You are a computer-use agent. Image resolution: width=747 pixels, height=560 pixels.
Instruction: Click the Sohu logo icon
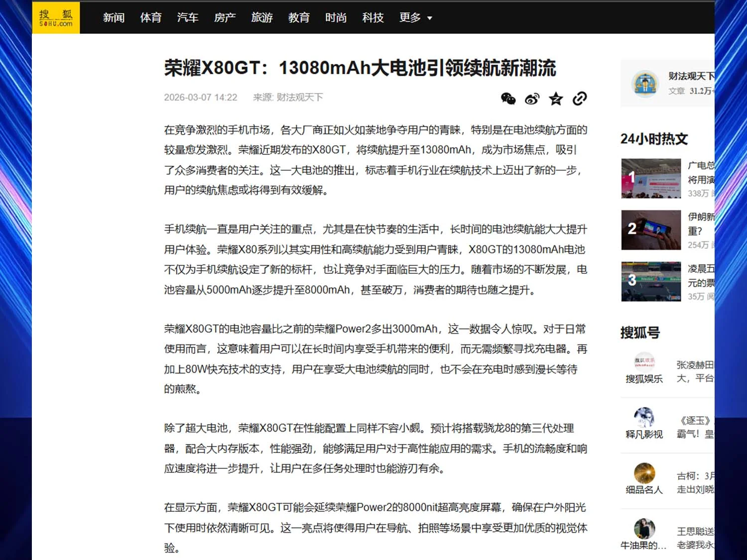tap(56, 18)
